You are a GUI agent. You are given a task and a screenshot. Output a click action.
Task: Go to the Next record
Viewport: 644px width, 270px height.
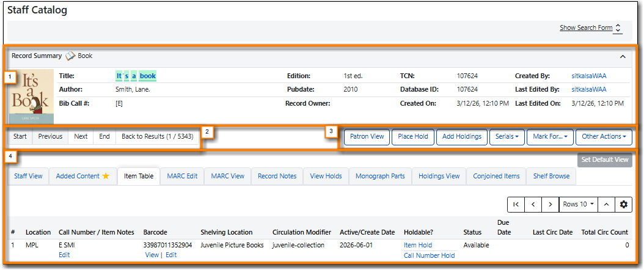[x=81, y=137]
